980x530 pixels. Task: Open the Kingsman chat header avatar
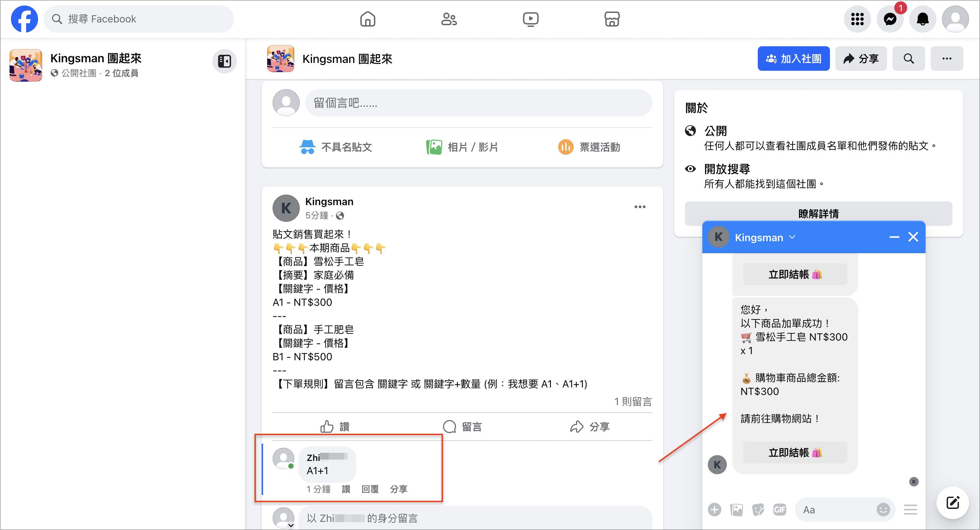click(x=718, y=237)
